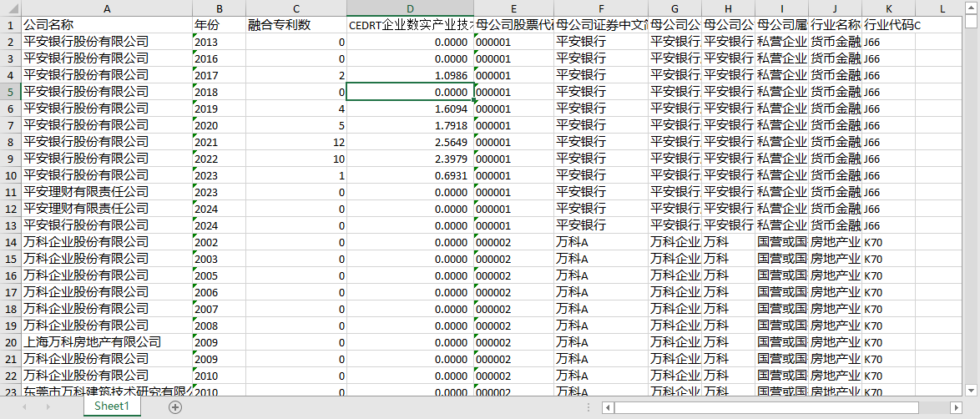Viewport: 980px width, 419px height.
Task: Click '平安理财有限责任公司' in row 11
Action: (x=107, y=192)
